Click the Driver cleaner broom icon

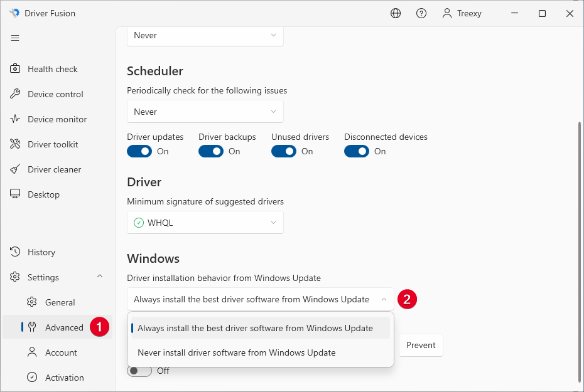15,169
